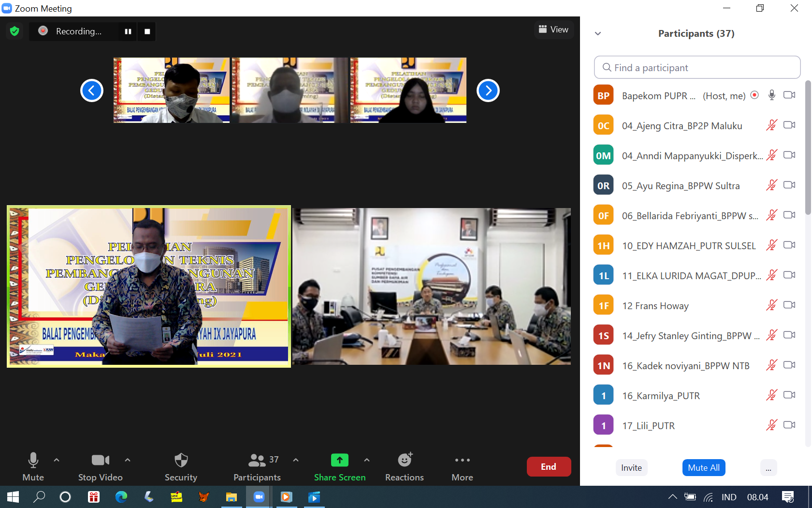Unmute 12 Frans Howay

tap(772, 305)
